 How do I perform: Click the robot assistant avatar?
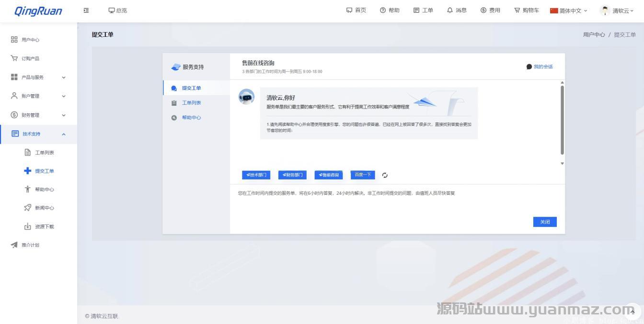pyautogui.click(x=246, y=97)
